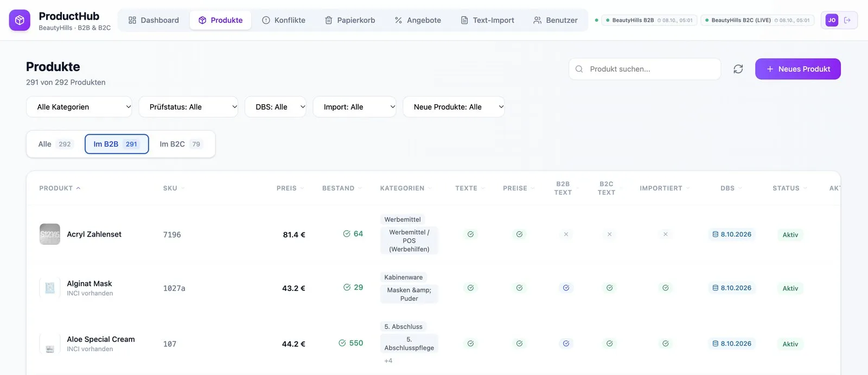Click Acryl Zahlenset Texte status check icon
Viewport: 868px width, 375px height.
[x=470, y=234]
